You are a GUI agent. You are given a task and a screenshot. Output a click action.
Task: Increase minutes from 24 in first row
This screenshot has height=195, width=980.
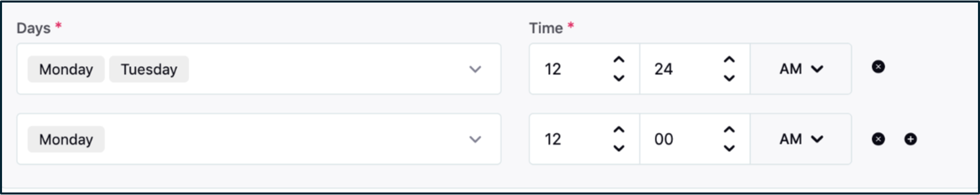(x=729, y=59)
